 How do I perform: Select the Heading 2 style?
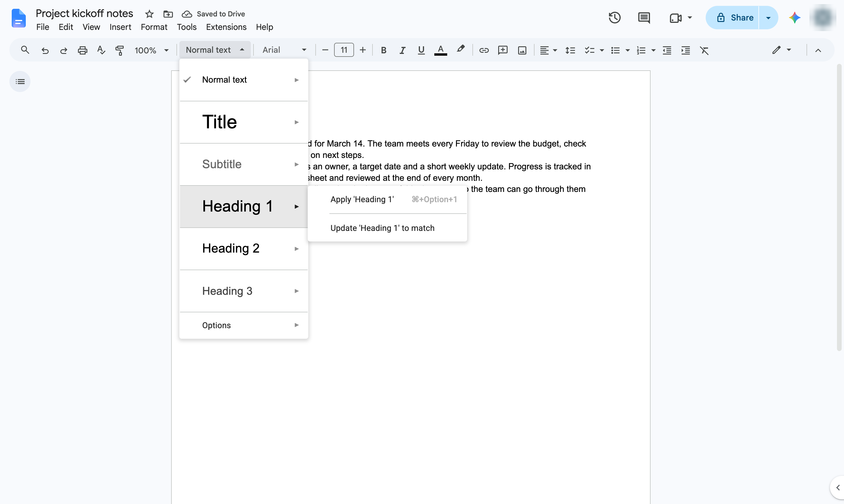pyautogui.click(x=244, y=248)
